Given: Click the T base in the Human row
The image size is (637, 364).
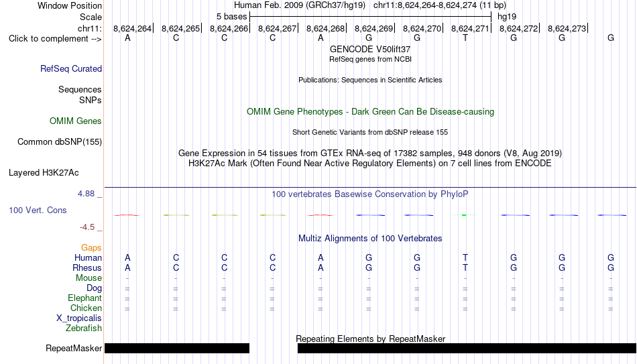Looking at the screenshot, I should coord(465,257).
